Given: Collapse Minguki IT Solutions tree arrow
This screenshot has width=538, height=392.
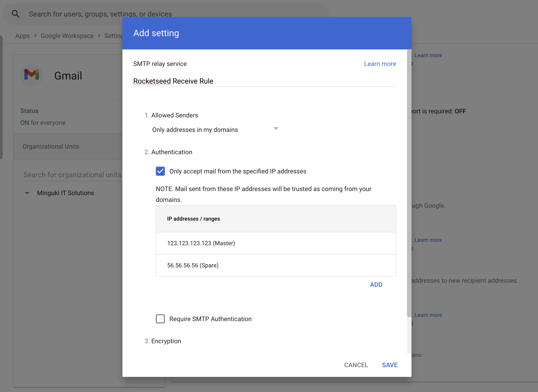Looking at the screenshot, I should [27, 193].
